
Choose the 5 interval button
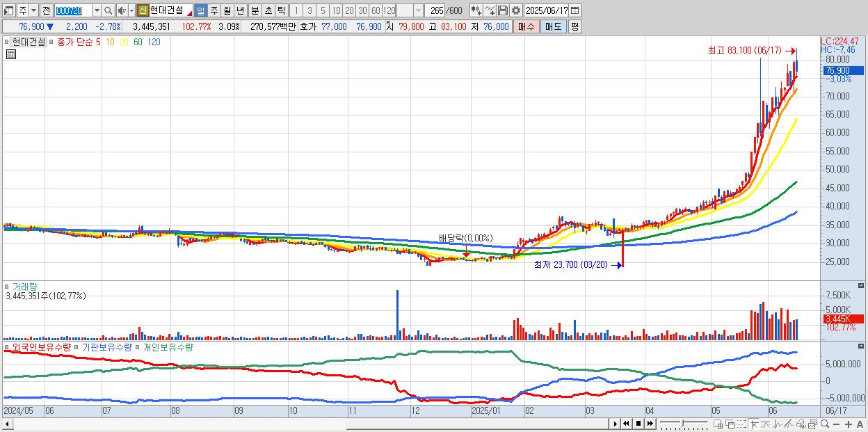[x=322, y=10]
